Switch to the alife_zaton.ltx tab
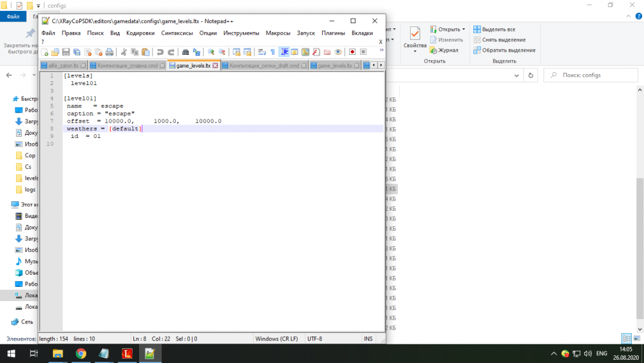 point(62,66)
